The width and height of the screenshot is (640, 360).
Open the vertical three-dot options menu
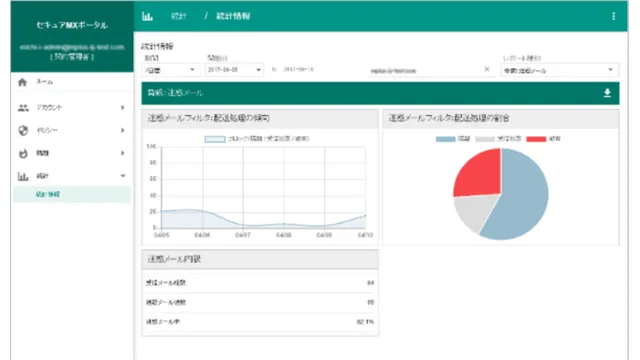coord(613,16)
